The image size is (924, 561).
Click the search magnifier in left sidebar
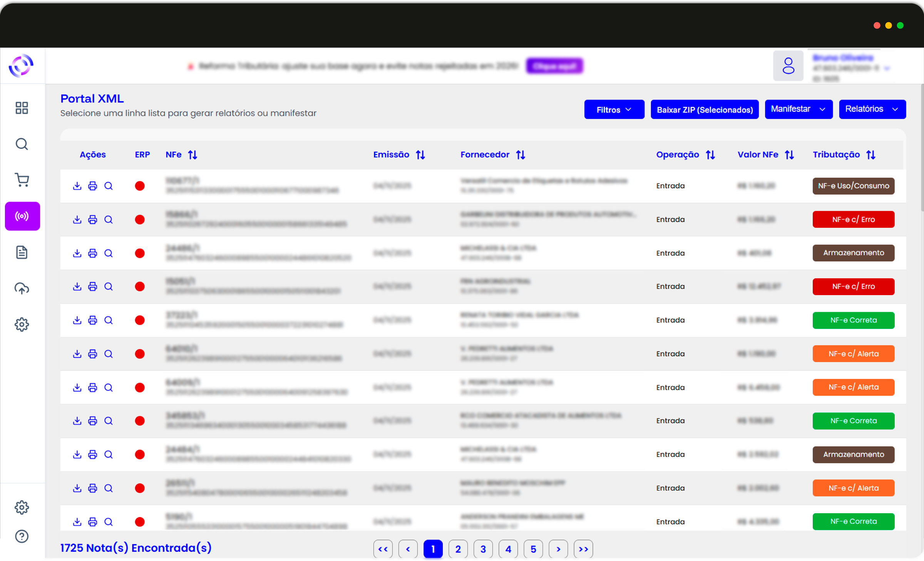click(x=22, y=144)
